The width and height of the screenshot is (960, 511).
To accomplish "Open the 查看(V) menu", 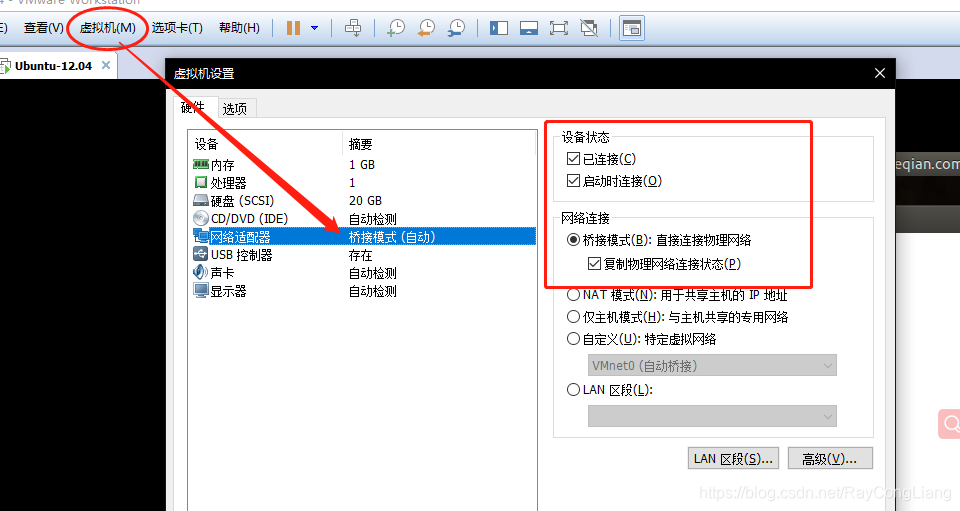I will (x=43, y=28).
